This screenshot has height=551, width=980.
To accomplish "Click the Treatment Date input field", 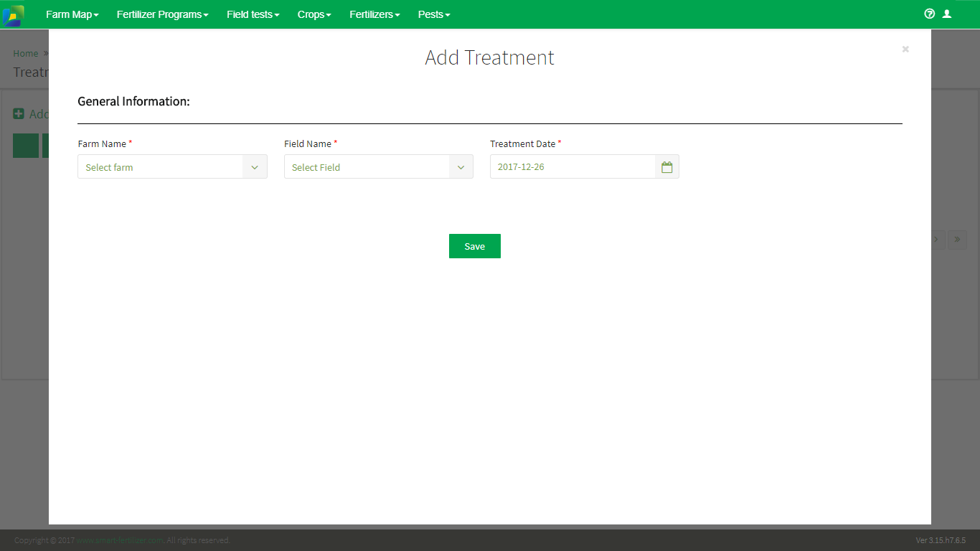I will point(573,167).
